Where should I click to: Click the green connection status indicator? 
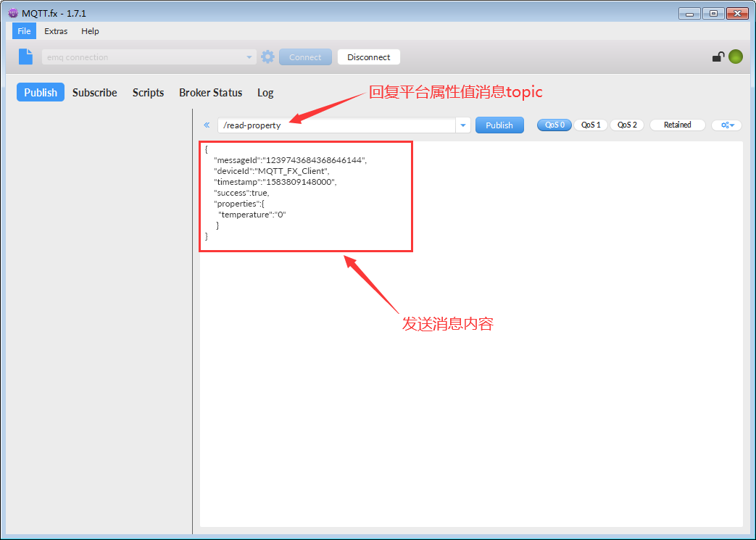coord(736,57)
